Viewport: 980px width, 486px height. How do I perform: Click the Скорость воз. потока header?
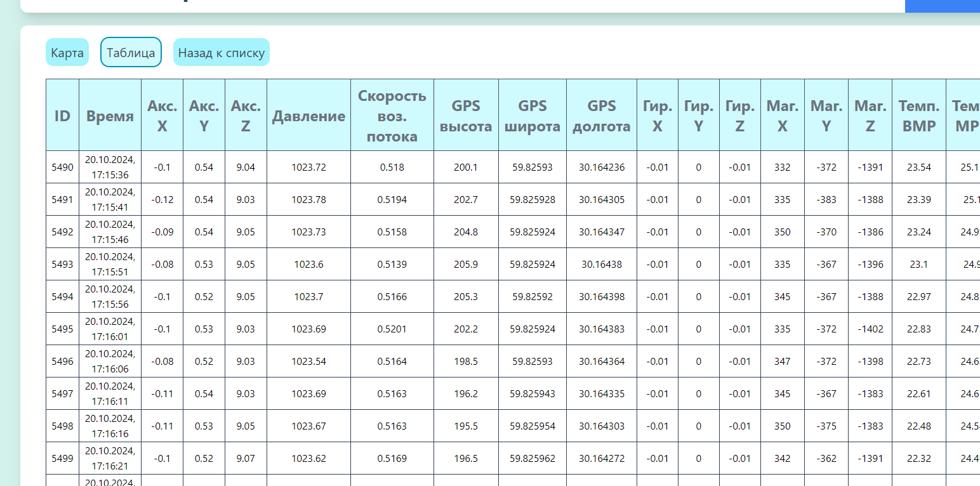(x=392, y=115)
